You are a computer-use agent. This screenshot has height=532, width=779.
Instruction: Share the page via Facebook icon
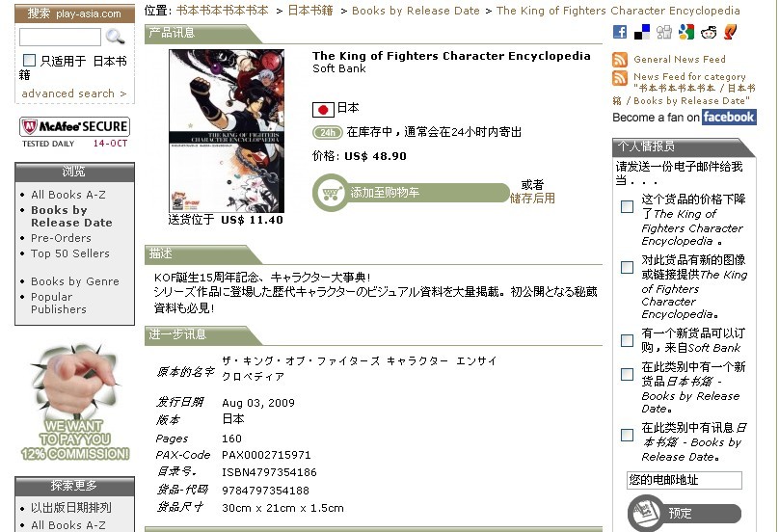pyautogui.click(x=620, y=32)
